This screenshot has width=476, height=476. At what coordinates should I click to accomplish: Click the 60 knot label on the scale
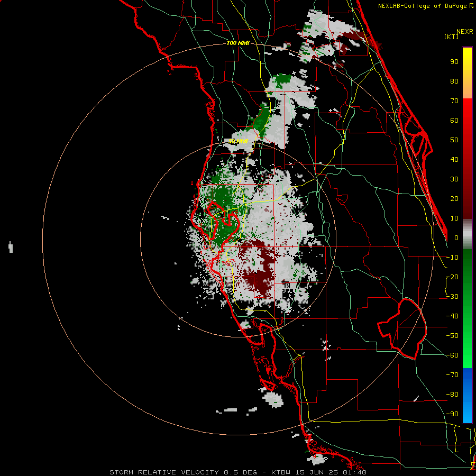point(454,120)
